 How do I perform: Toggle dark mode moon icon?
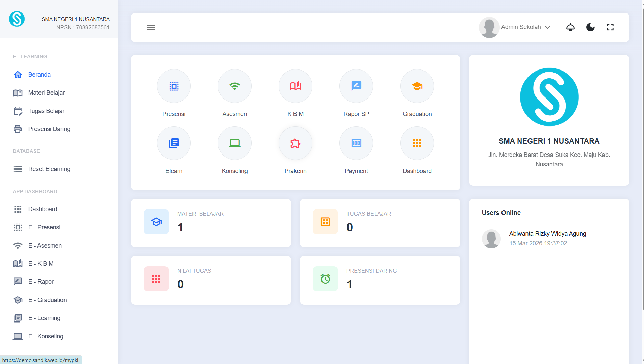pyautogui.click(x=590, y=27)
